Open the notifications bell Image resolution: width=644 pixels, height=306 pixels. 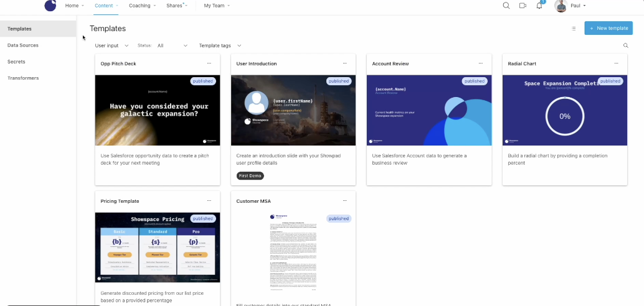point(539,6)
